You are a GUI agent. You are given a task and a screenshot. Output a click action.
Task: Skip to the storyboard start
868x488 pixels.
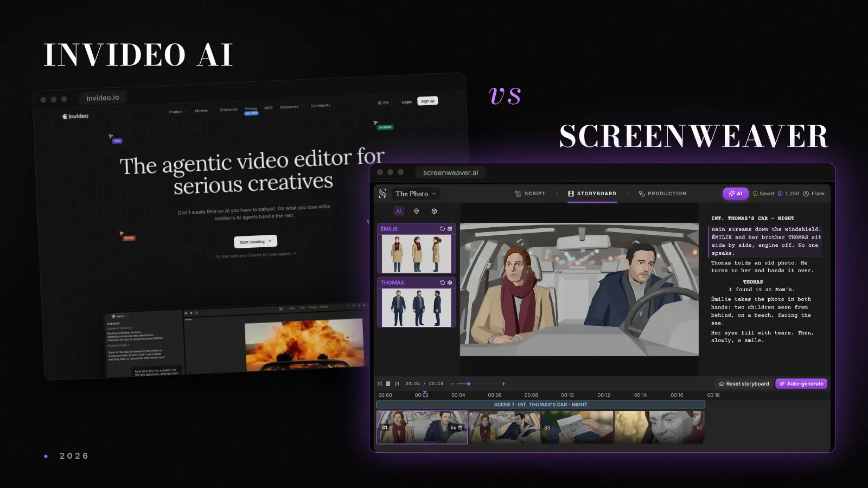pyautogui.click(x=380, y=384)
